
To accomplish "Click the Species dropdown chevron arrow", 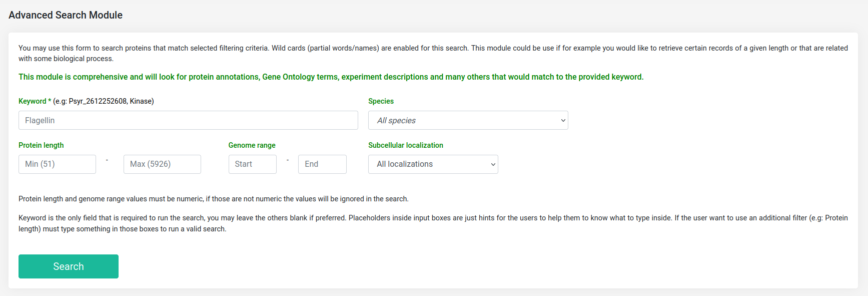I will point(563,120).
